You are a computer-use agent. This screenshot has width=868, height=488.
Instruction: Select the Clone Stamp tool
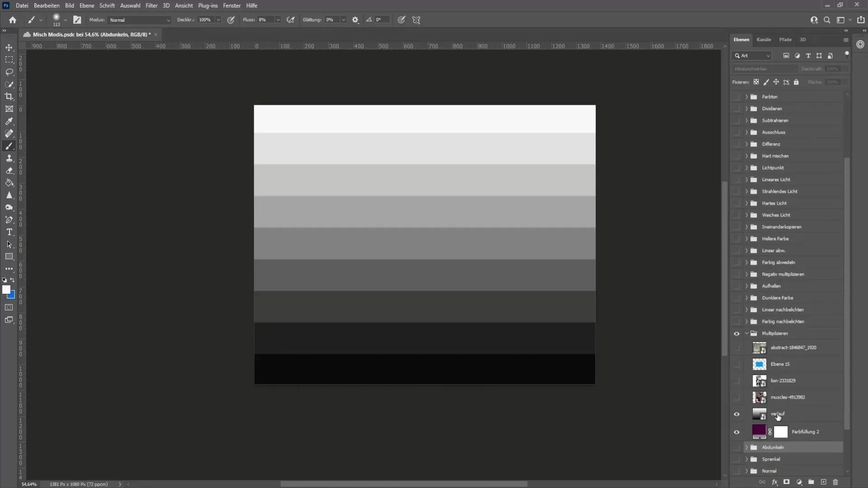coord(9,158)
